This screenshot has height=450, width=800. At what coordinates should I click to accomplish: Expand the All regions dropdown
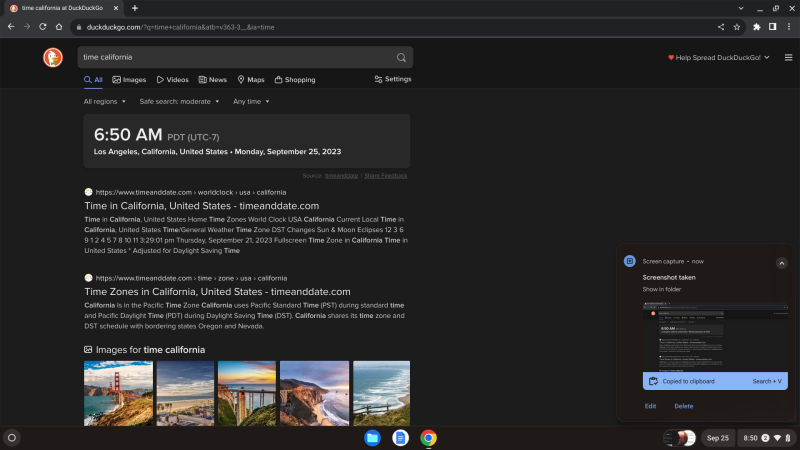(105, 101)
